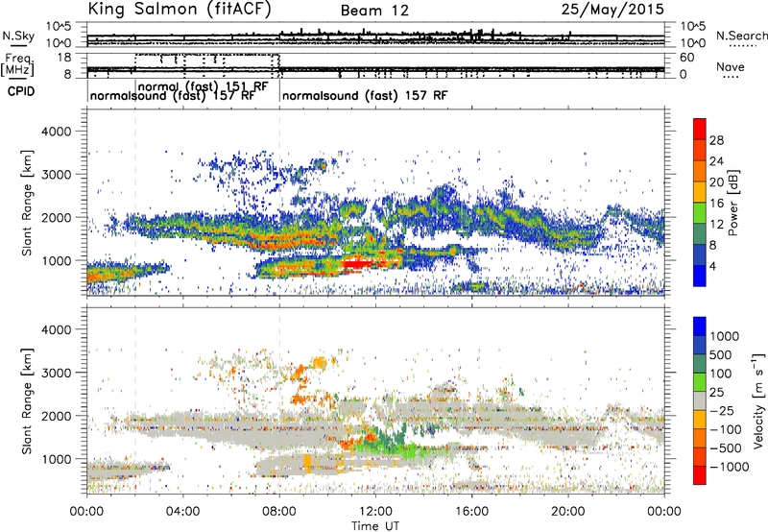Screen dimensions: 768x532
Task: Click the "N.Search" legend label
Action: pos(741,36)
